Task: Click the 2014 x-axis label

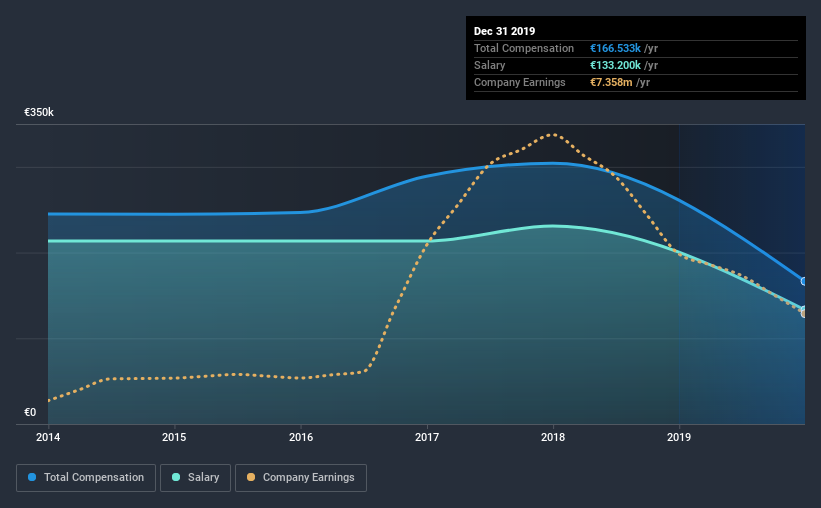Action: click(48, 437)
